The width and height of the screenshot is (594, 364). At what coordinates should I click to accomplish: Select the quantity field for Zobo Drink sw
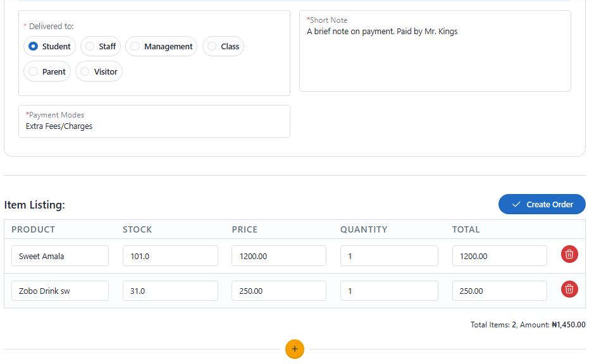388,290
